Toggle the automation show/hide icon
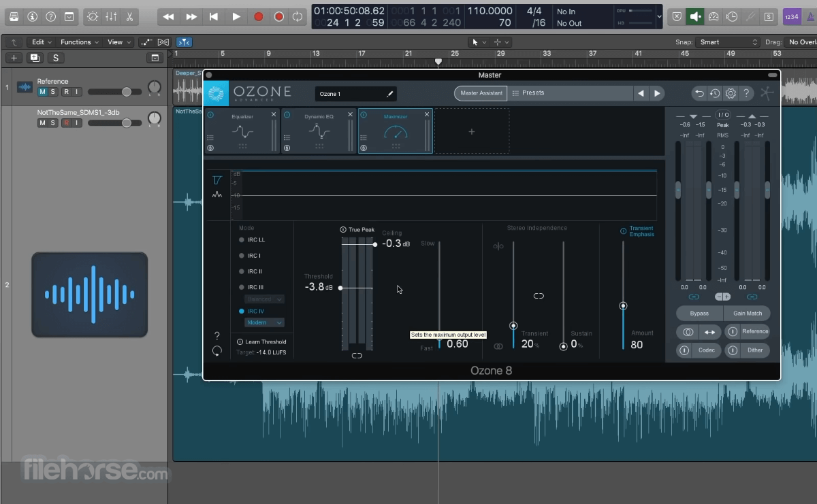 tap(147, 42)
